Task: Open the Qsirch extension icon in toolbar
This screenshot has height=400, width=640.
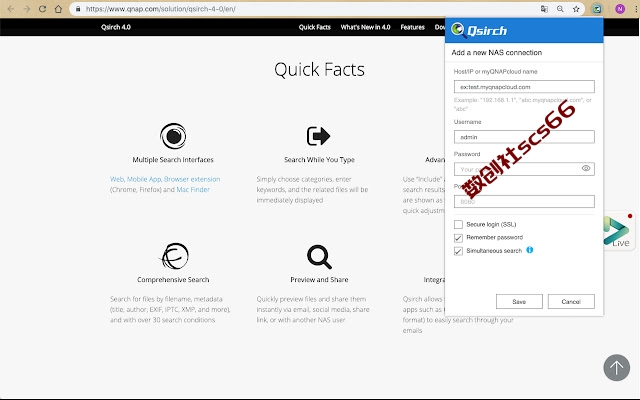Action: coord(597,9)
